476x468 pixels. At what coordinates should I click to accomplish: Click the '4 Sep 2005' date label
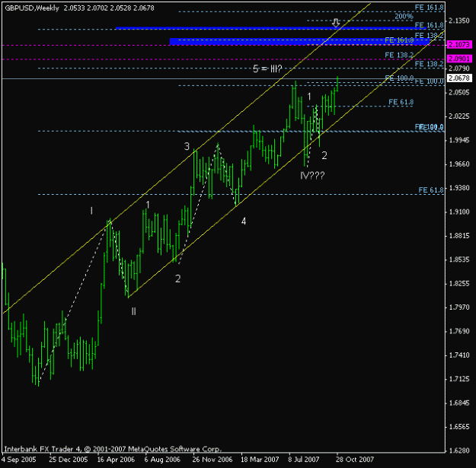[19, 460]
